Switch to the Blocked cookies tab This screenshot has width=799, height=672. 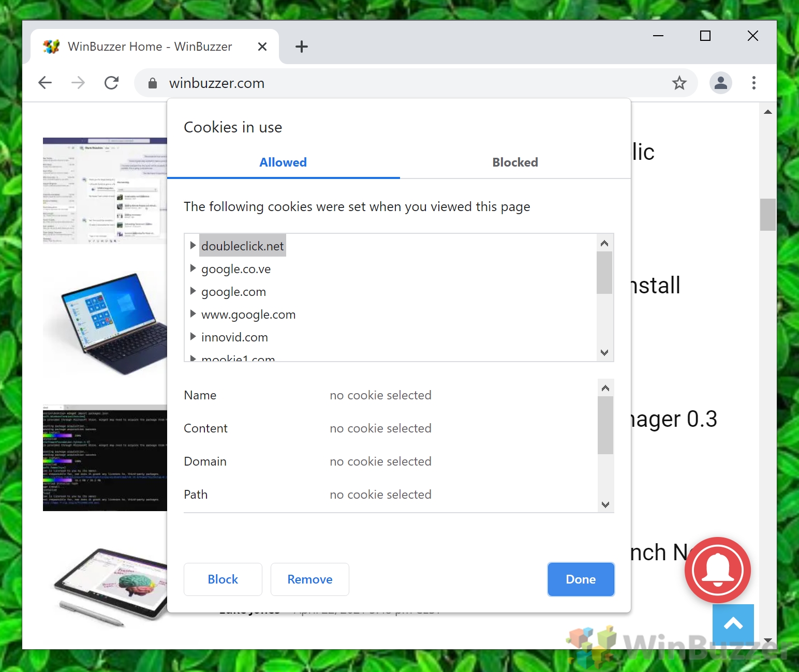point(515,162)
